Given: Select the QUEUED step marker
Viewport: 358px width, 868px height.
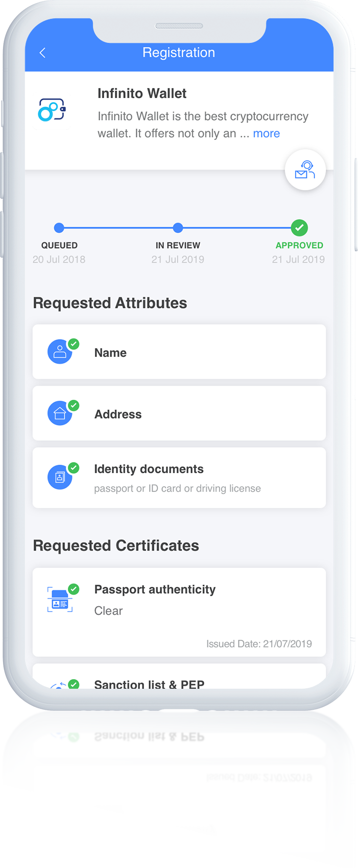Looking at the screenshot, I should point(59,228).
